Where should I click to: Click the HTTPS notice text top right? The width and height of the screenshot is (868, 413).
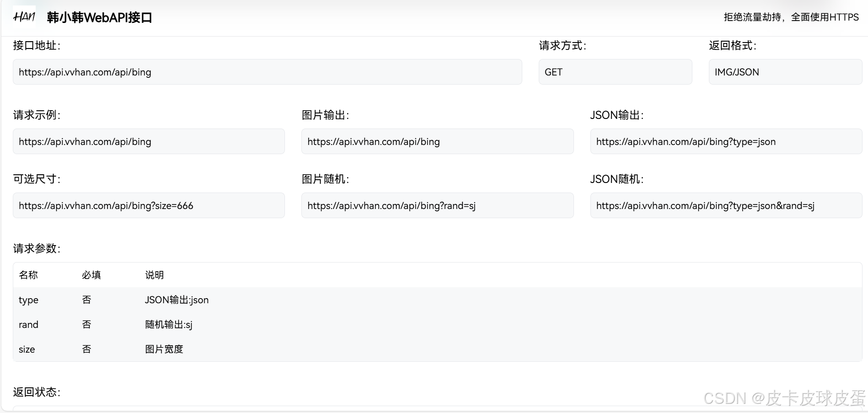pos(791,16)
